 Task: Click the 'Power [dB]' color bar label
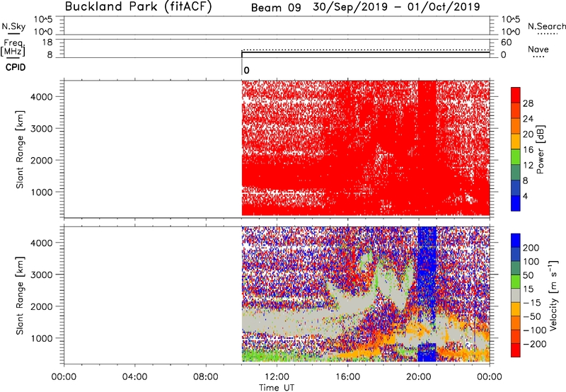click(x=541, y=149)
